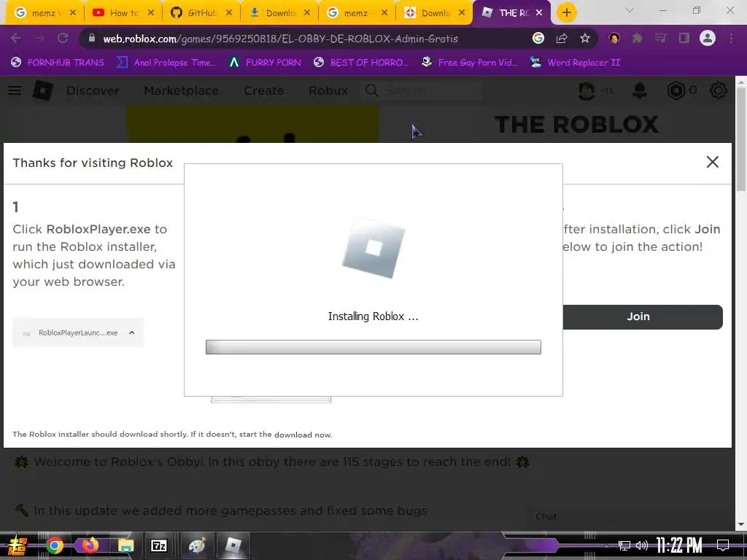Screen dimensions: 747x560
Task: Reload the Roblox page
Action: [63, 39]
